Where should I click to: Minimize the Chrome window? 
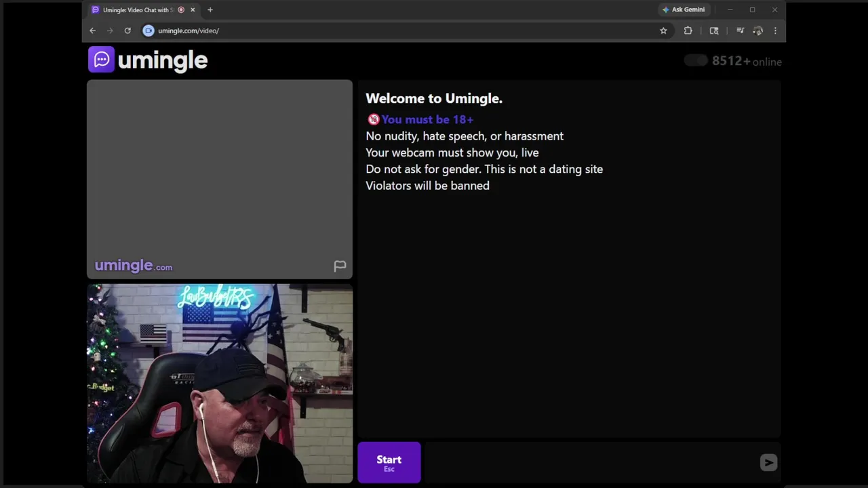(x=730, y=10)
